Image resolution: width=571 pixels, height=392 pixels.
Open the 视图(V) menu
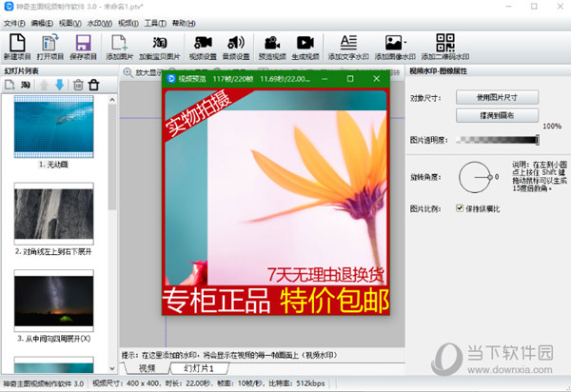coord(69,23)
